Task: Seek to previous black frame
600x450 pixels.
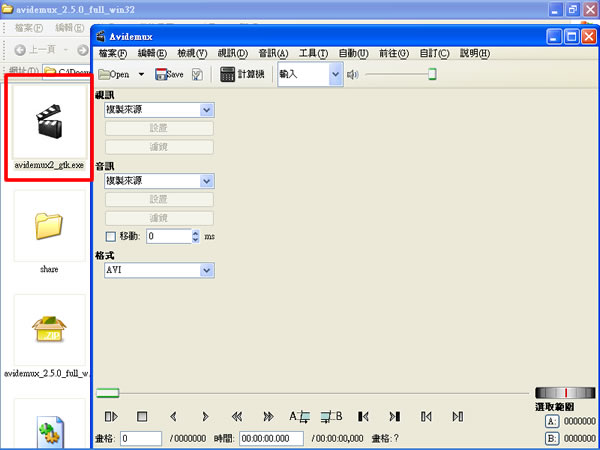Action: 363,416
